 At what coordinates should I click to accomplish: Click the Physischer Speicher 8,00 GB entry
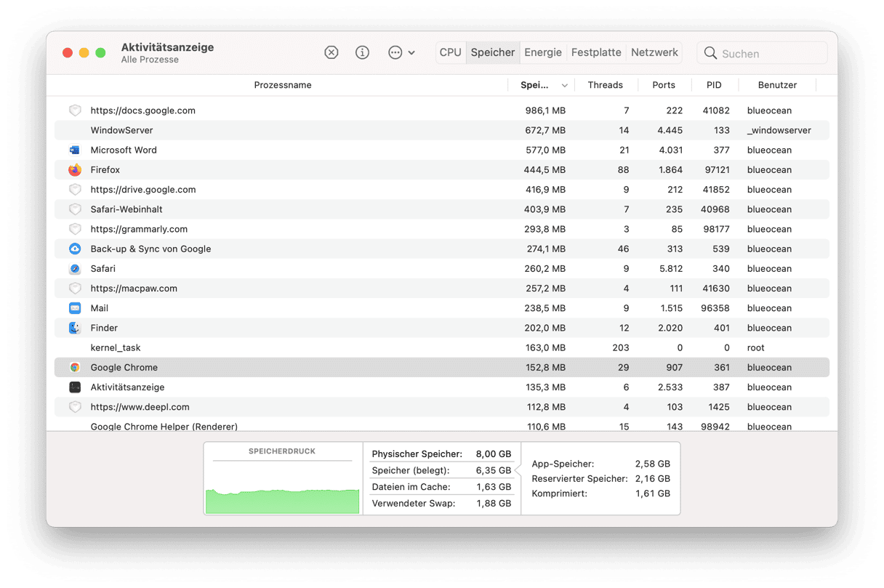tap(441, 454)
